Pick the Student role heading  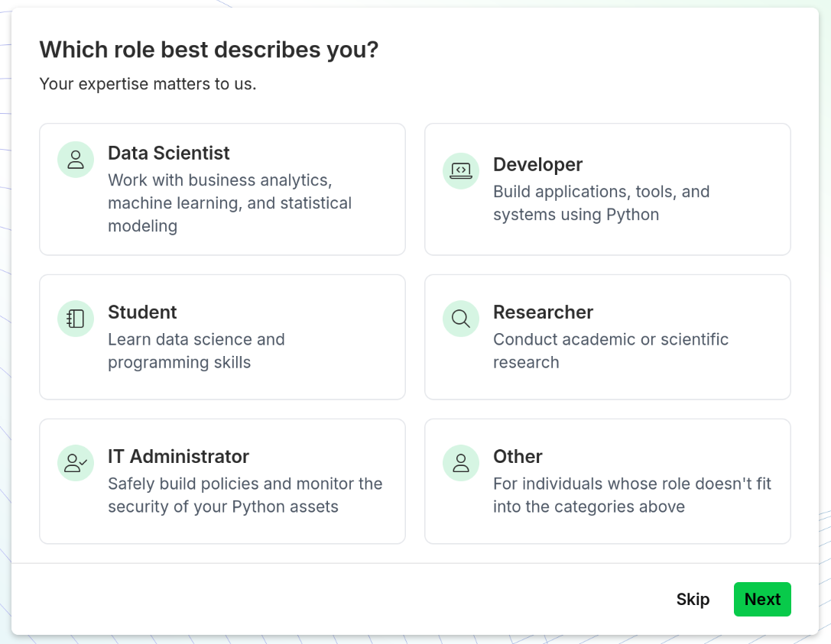(142, 312)
